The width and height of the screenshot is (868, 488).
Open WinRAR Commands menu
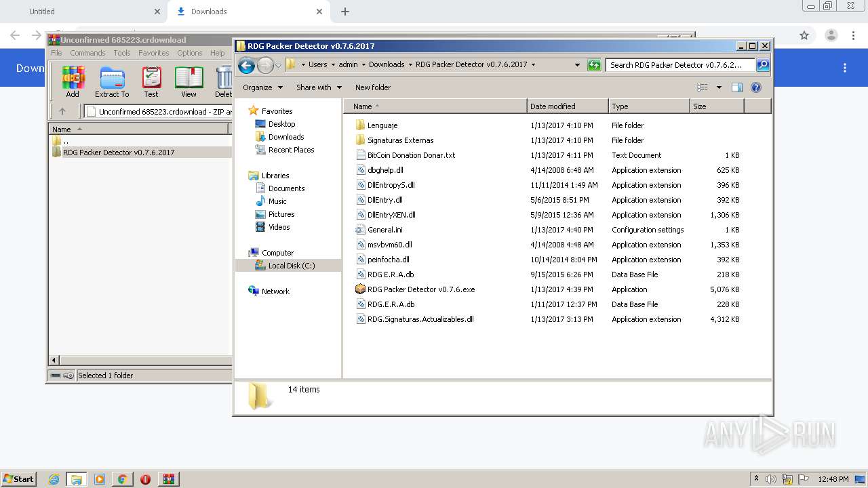87,53
